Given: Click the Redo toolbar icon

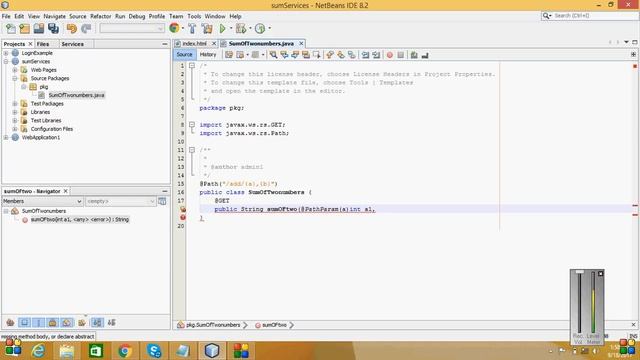Looking at the screenshot, I should [x=86, y=28].
